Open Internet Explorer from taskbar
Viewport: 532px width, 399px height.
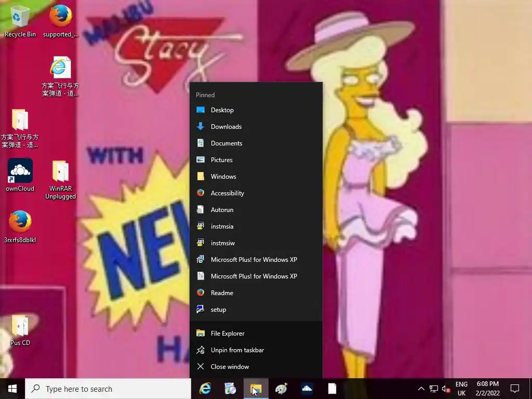[x=205, y=389]
